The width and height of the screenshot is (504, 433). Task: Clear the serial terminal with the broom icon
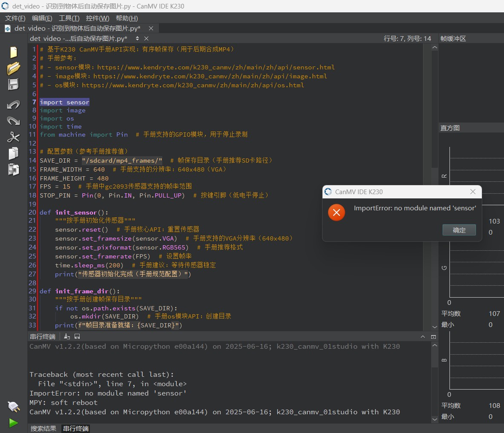(67, 336)
